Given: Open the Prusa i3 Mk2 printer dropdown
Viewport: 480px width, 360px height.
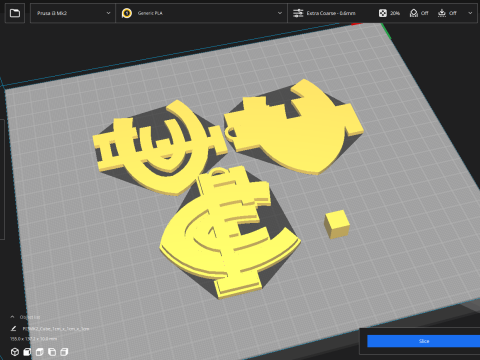Looking at the screenshot, I should pyautogui.click(x=73, y=13).
